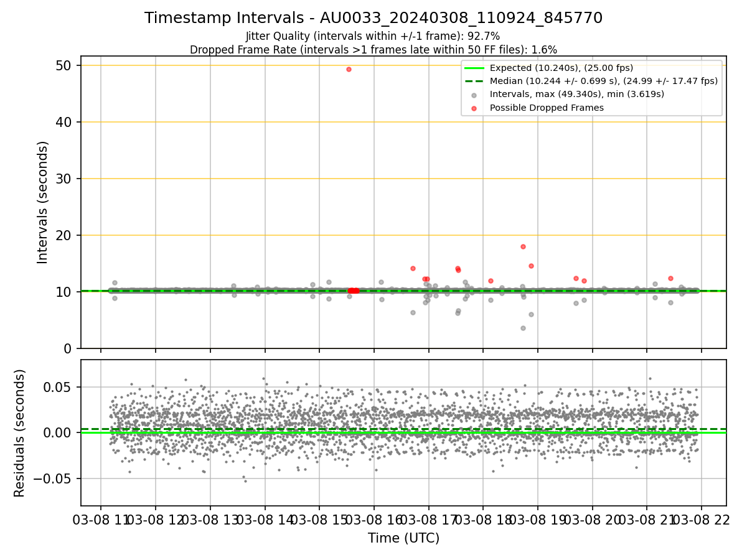The width and height of the screenshot is (747, 560).
Task: Click the plot title Timestamp Intervals AU0033
Action: [374, 18]
